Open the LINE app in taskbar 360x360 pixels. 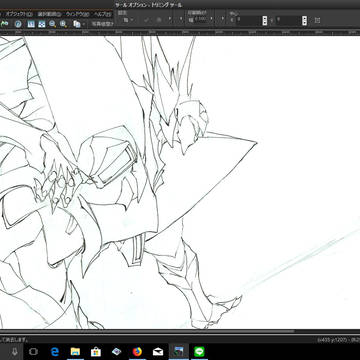199,352
